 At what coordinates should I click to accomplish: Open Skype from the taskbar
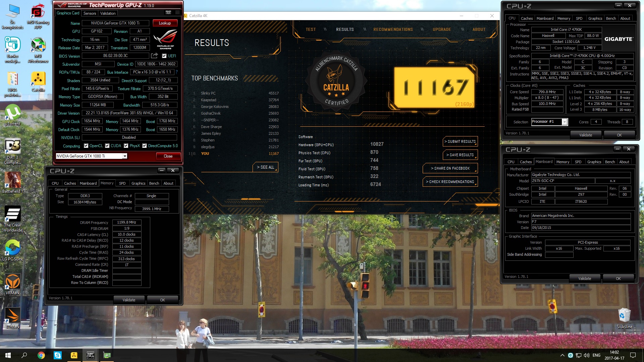tap(58, 355)
